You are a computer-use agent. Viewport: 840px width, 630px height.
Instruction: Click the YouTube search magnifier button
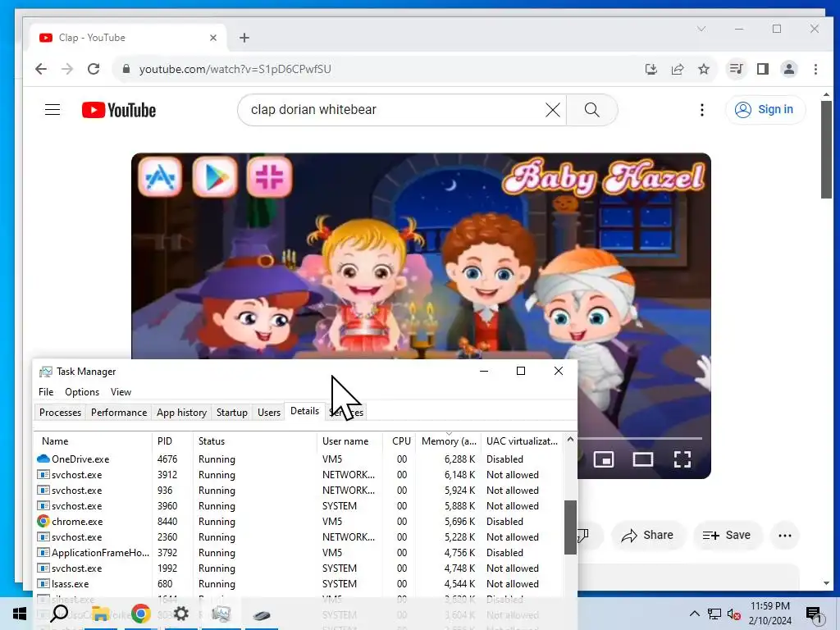click(x=592, y=110)
